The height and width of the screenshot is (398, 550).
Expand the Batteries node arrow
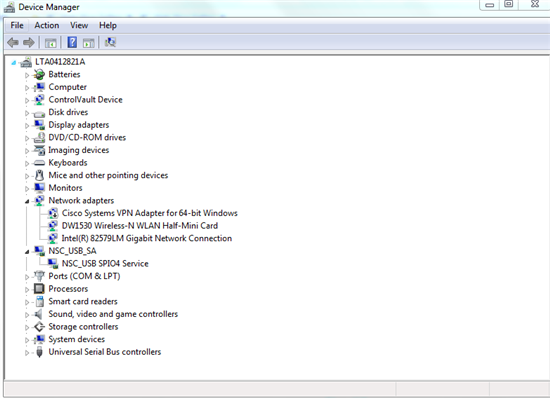[x=27, y=75]
